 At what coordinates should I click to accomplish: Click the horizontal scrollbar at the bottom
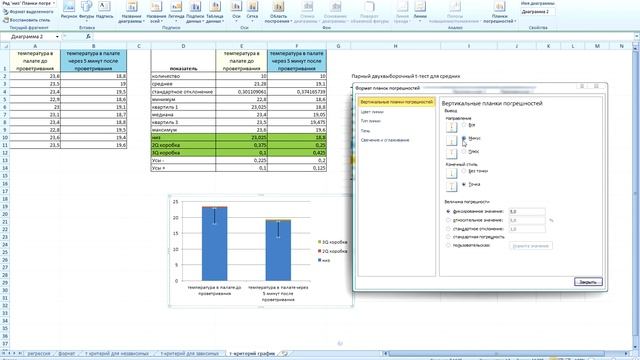pos(496,353)
